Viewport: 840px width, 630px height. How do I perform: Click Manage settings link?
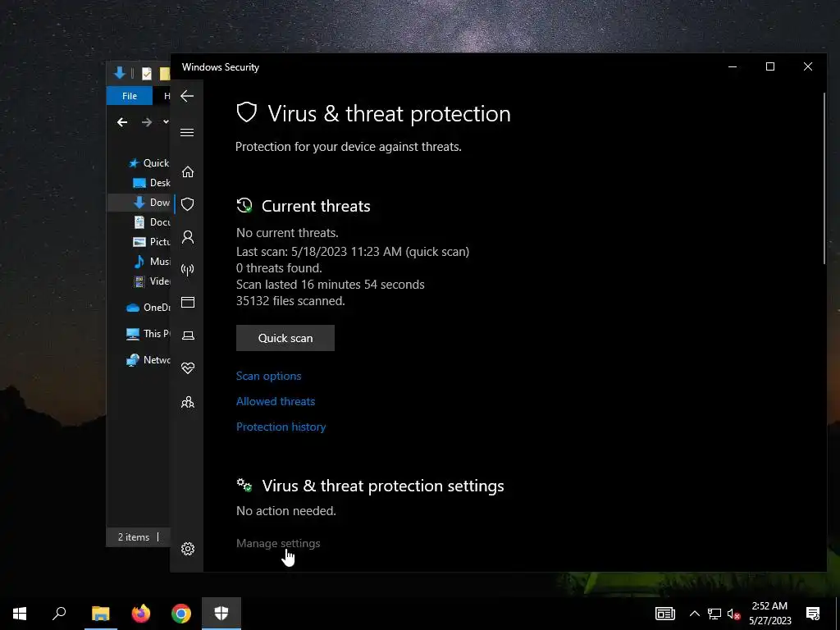[x=278, y=543]
